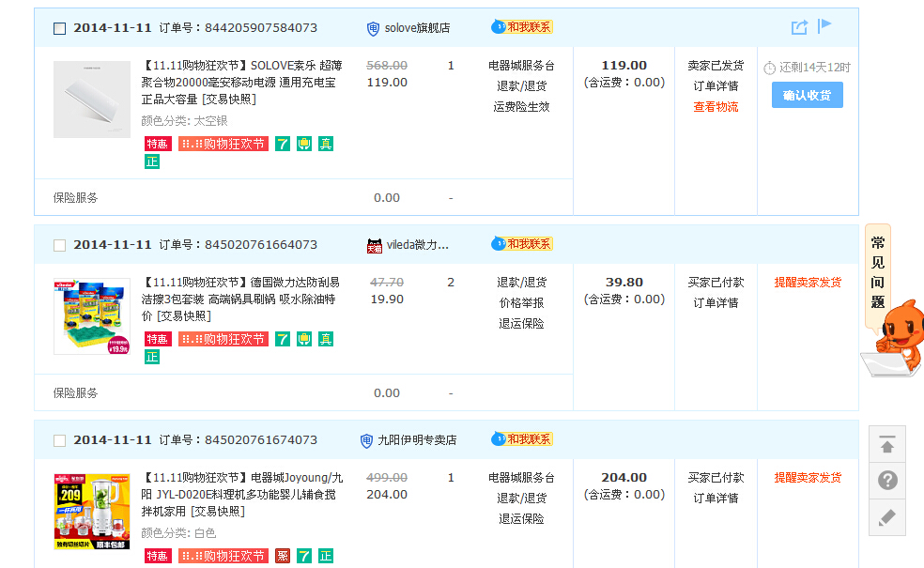The height and width of the screenshot is (568, 924).
Task: Click the 特惠 badge under the SOLOVE power bank
Action: pos(157,144)
